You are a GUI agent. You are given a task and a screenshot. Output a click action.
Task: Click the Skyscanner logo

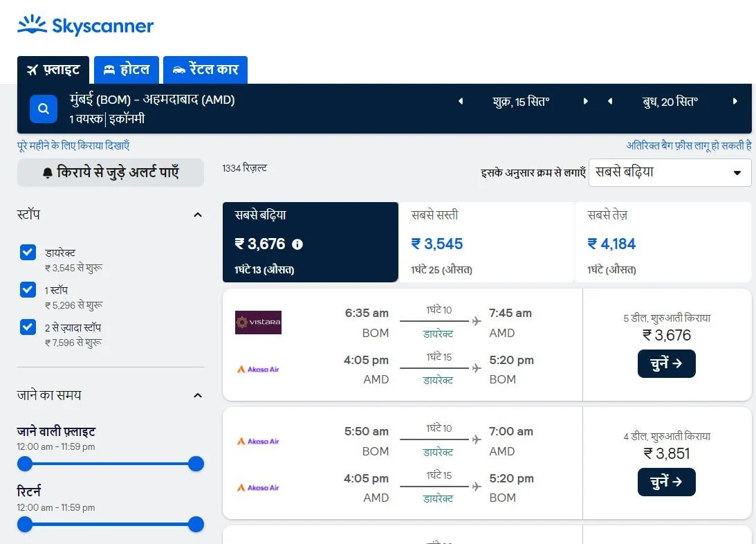84,25
